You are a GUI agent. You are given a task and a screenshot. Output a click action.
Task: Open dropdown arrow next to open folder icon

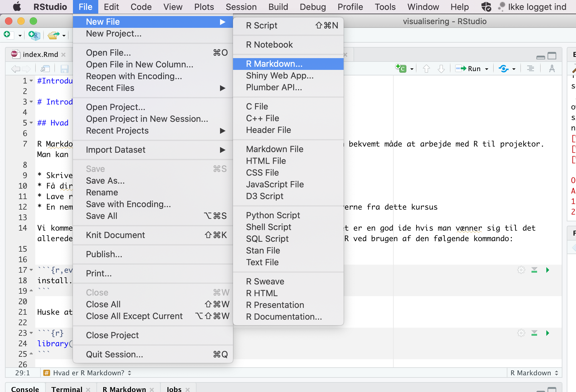pos(64,36)
